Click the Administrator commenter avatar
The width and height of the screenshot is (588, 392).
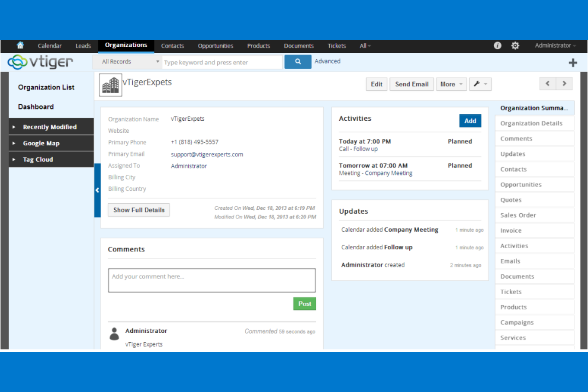click(114, 334)
